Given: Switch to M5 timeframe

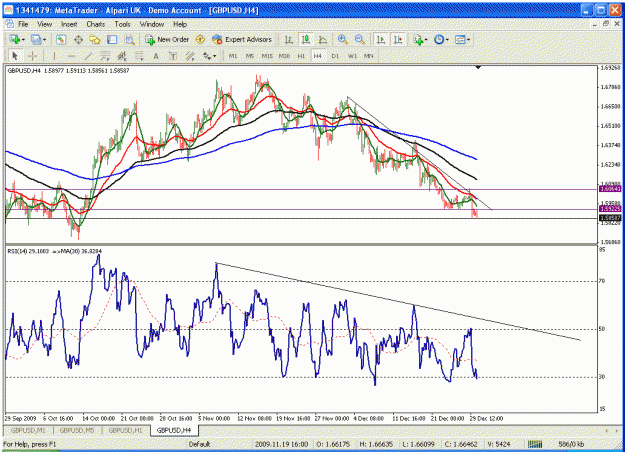Looking at the screenshot, I should coord(250,56).
